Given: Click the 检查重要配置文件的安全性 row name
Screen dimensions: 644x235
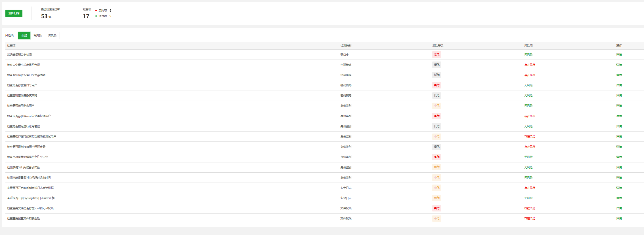Looking at the screenshot, I should coord(24,219).
